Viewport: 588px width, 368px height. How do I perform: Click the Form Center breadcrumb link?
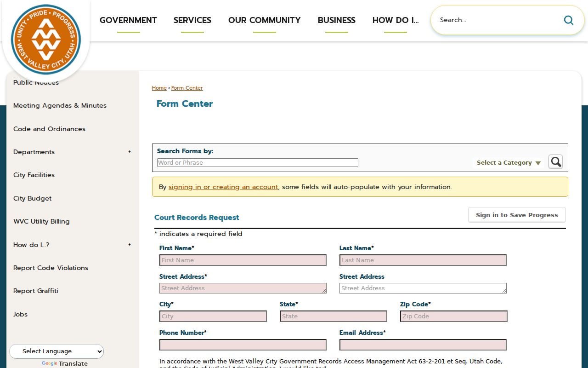click(x=187, y=88)
